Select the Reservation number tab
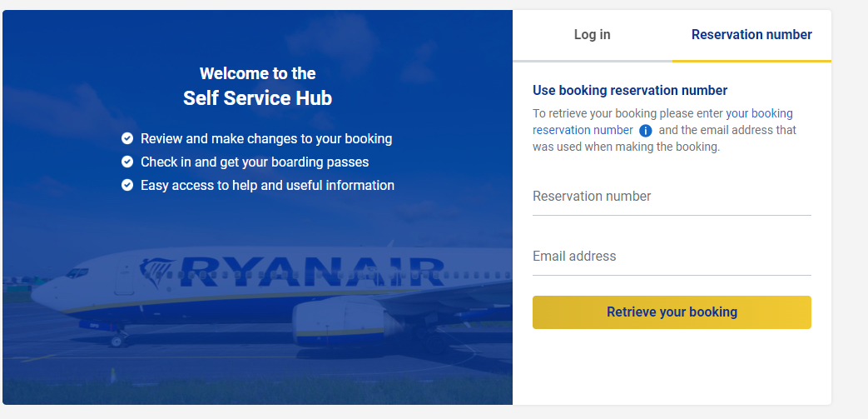 (x=751, y=35)
